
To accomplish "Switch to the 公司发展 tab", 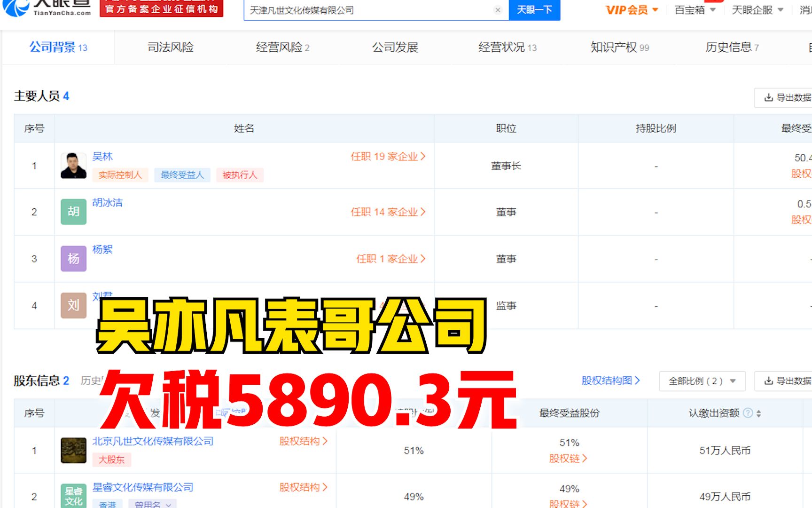I will pos(395,47).
